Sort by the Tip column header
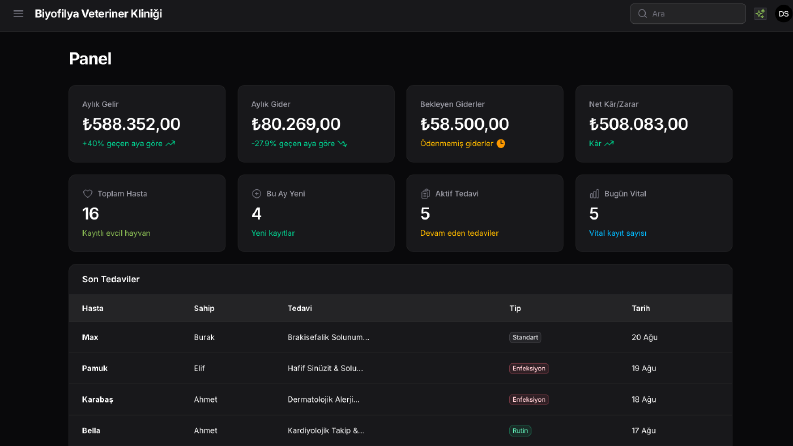Viewport: 793px width, 446px height. pyautogui.click(x=515, y=308)
